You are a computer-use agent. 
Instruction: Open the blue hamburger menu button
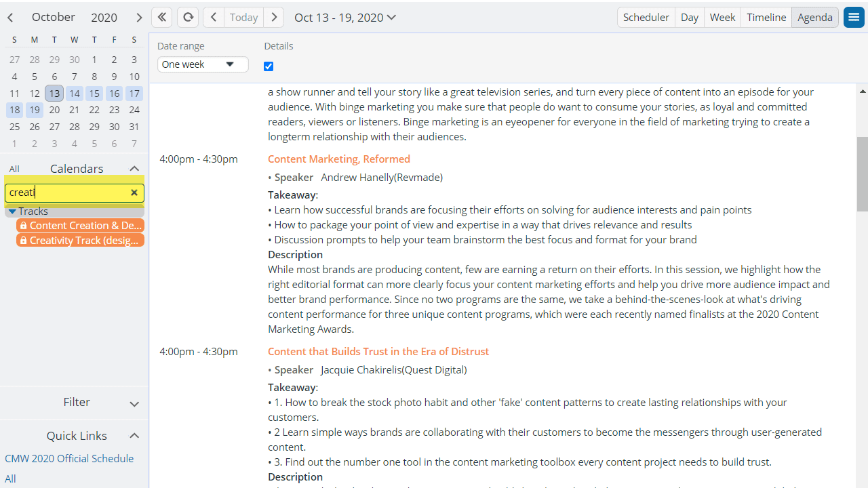point(854,18)
